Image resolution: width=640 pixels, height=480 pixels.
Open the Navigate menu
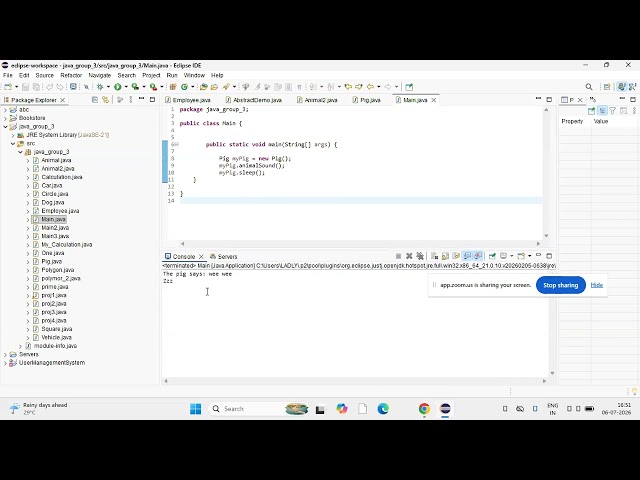coord(100,75)
